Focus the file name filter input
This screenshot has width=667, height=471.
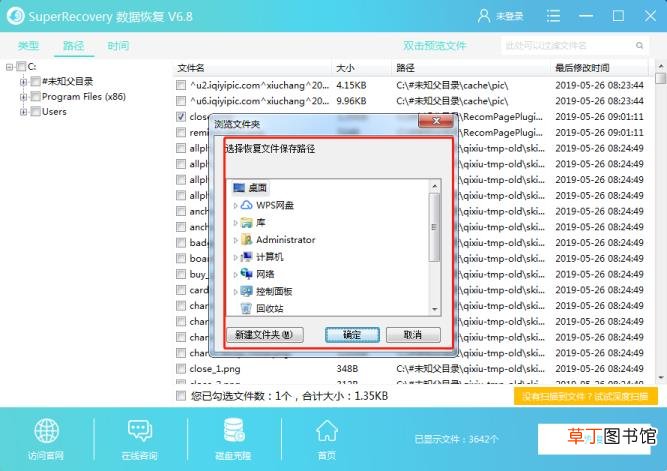[x=569, y=46]
